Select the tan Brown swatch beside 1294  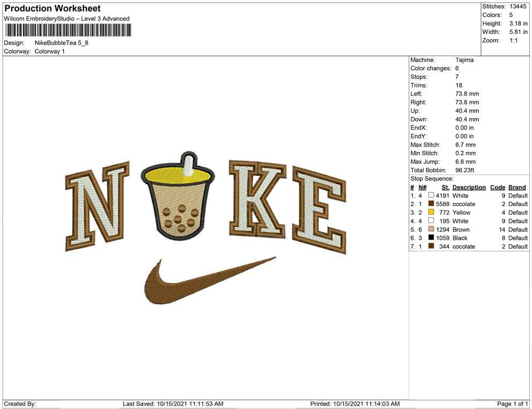click(x=431, y=229)
